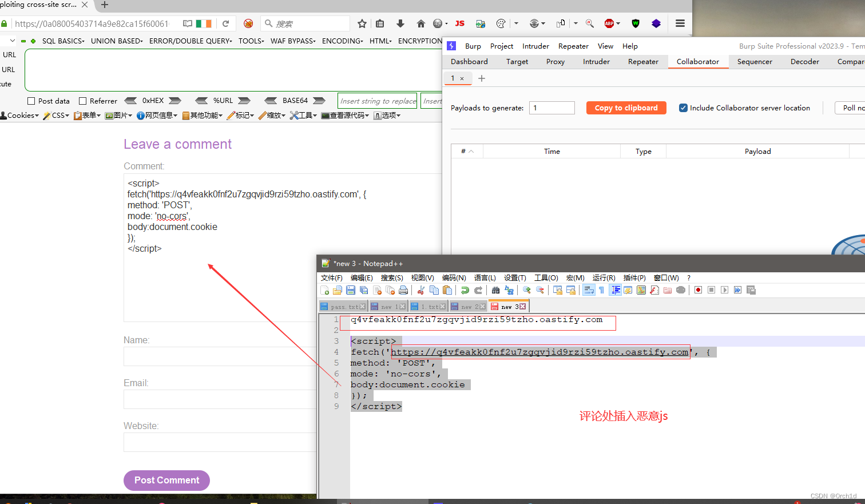Click the browser Home icon
The image size is (865, 504).
tap(421, 23)
